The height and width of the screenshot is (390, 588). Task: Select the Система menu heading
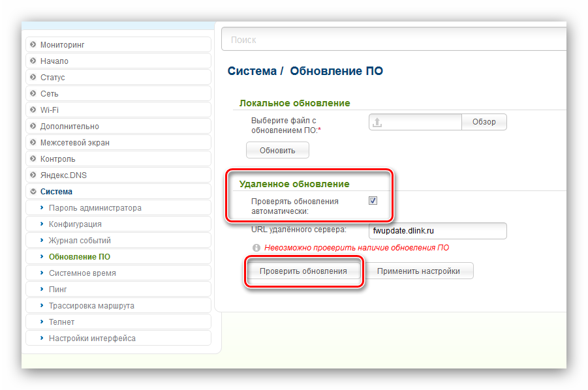[x=118, y=192]
